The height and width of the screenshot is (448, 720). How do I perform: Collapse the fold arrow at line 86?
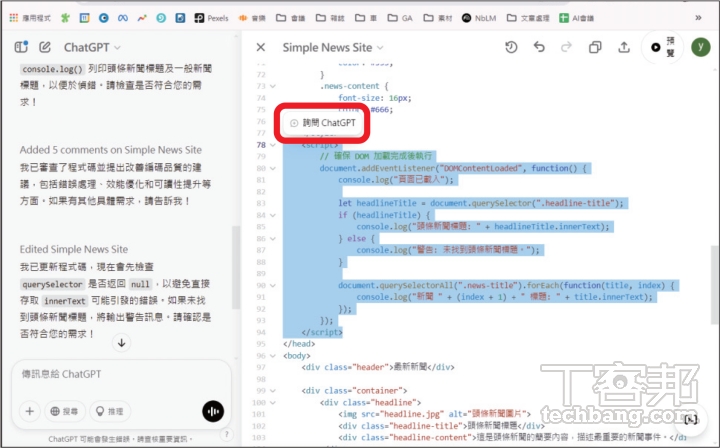[273, 239]
